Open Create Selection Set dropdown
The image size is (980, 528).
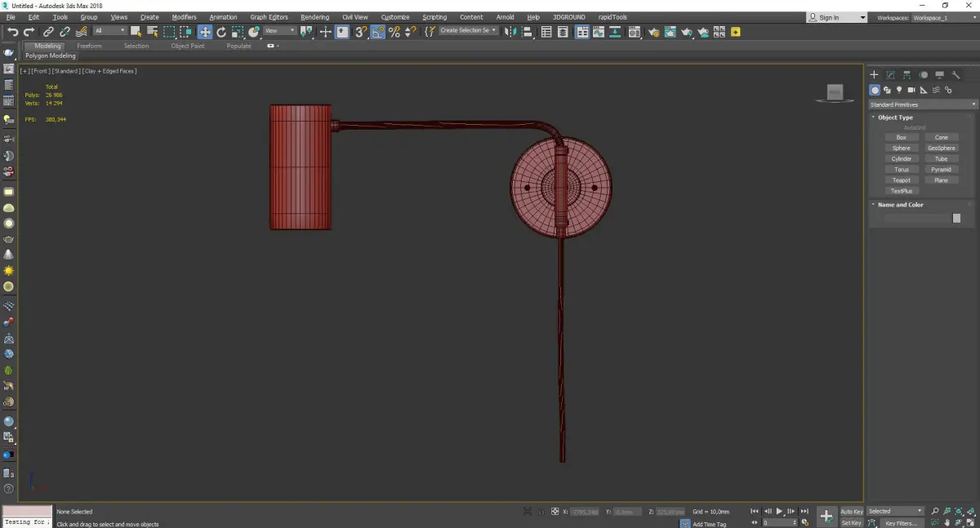(x=468, y=31)
